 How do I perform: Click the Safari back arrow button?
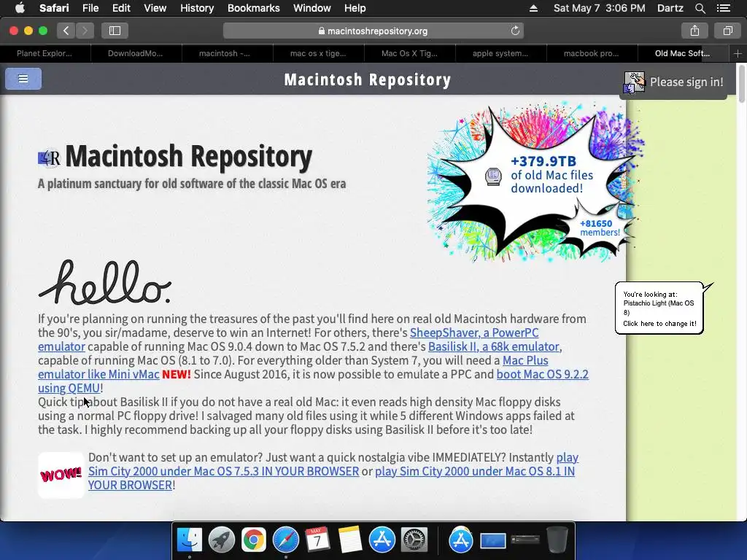pos(66,31)
